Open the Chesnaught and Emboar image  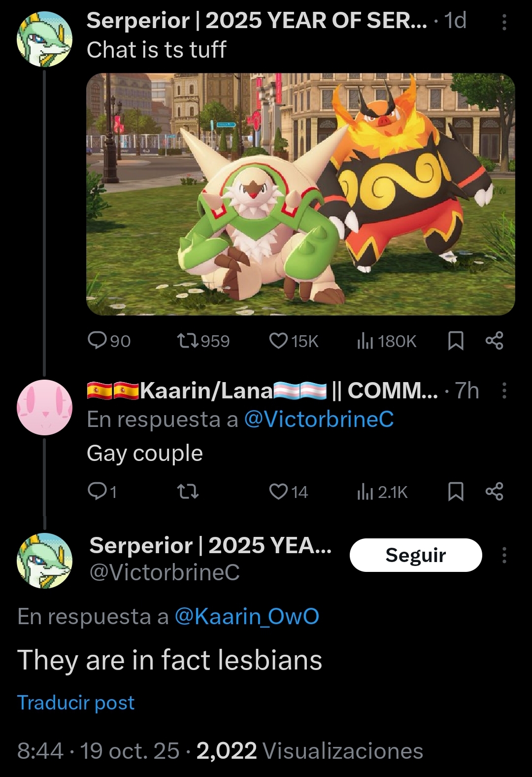coord(300,194)
